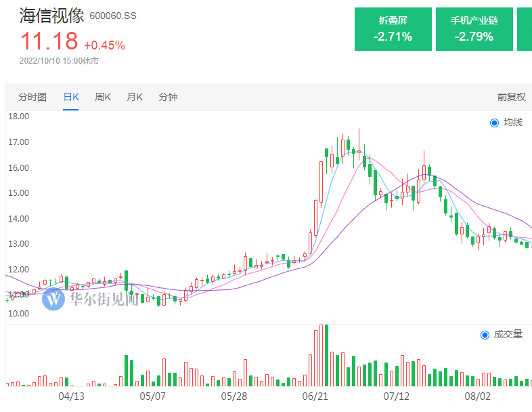Click the 16.00 price axis label
This screenshot has width=532, height=412.
click(19, 168)
